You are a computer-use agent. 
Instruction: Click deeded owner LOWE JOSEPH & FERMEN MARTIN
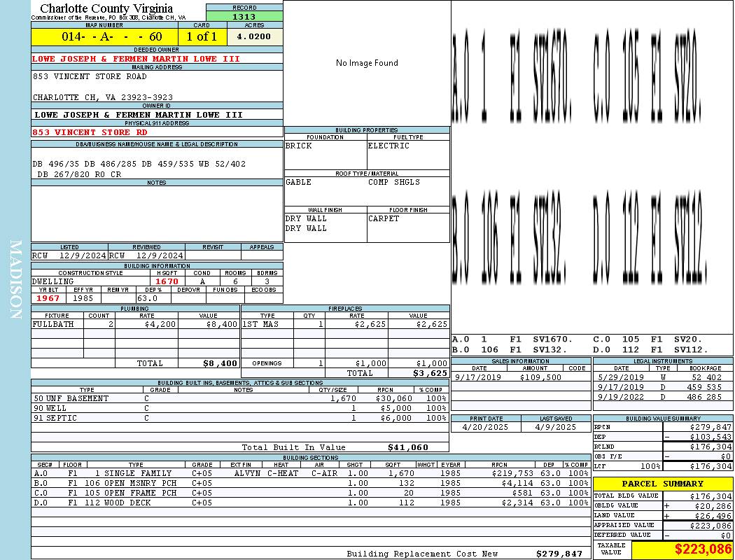(136, 59)
